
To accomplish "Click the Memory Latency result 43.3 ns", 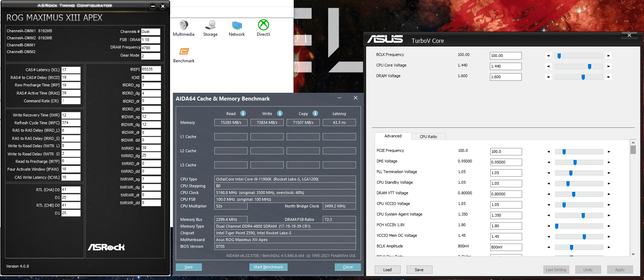I will tap(339, 122).
